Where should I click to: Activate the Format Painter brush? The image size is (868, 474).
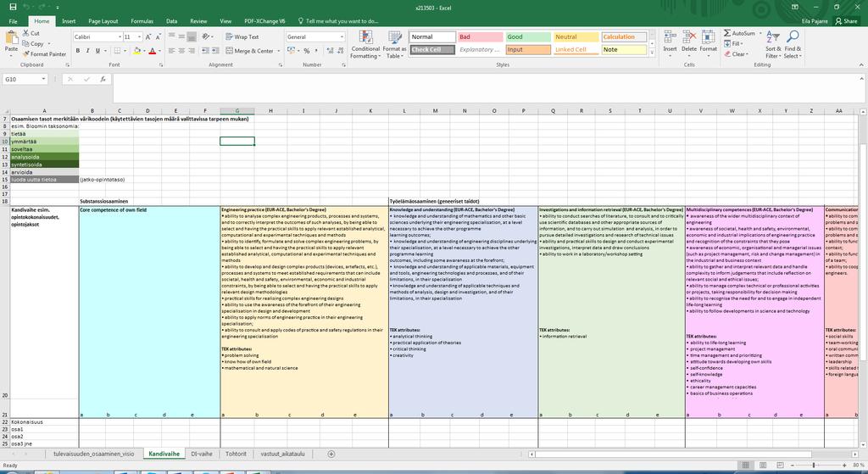point(26,54)
